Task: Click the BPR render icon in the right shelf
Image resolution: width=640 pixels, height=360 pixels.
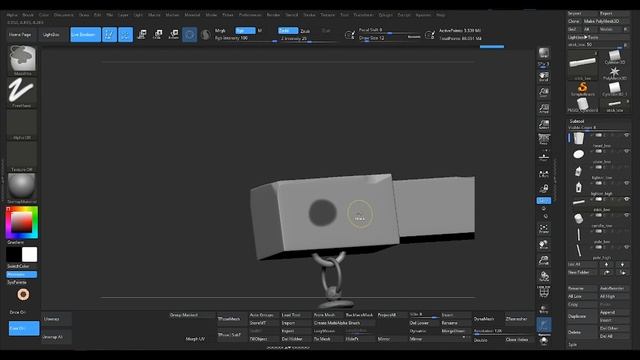Action: coord(544,53)
